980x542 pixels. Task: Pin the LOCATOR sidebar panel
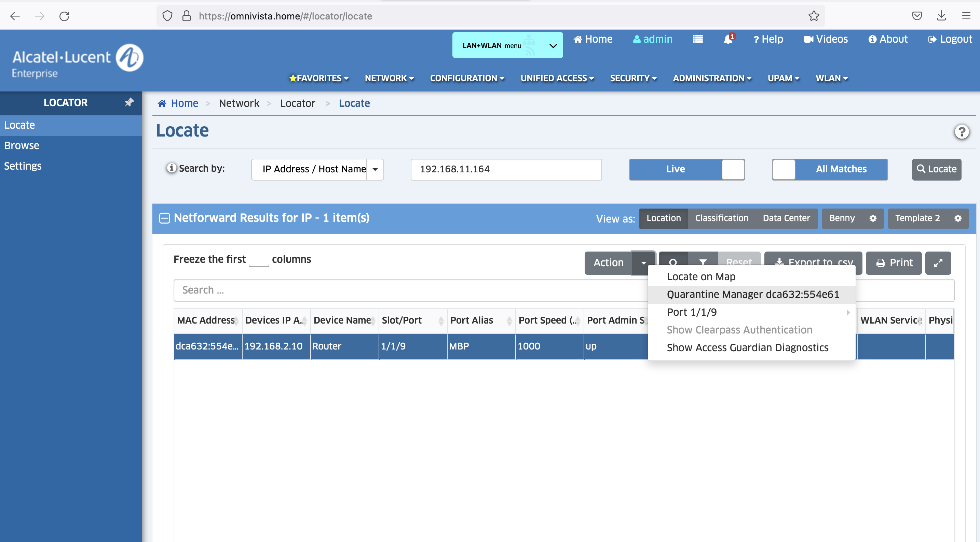pyautogui.click(x=130, y=102)
